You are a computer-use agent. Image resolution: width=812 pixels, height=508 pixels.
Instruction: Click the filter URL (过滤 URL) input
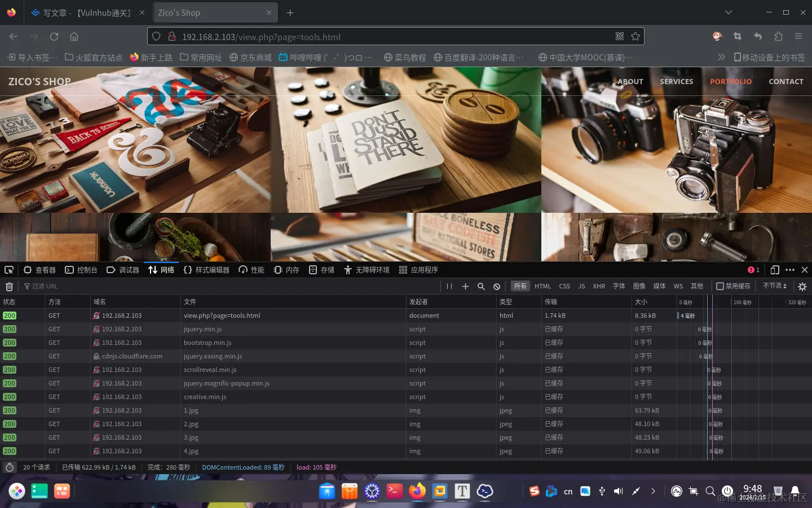[231, 286]
